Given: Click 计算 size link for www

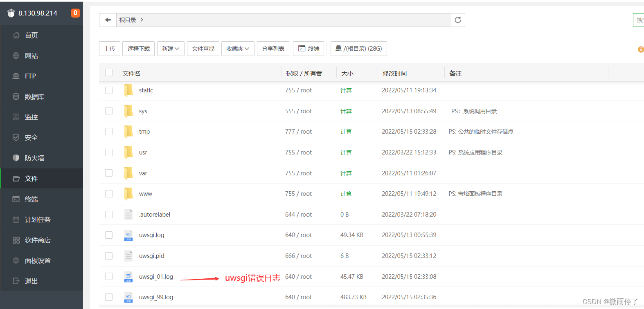Looking at the screenshot, I should [346, 194].
